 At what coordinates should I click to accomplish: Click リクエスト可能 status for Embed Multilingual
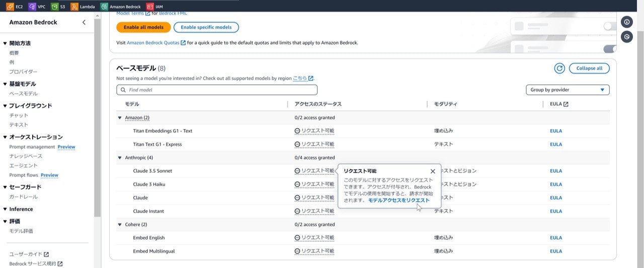click(314, 251)
